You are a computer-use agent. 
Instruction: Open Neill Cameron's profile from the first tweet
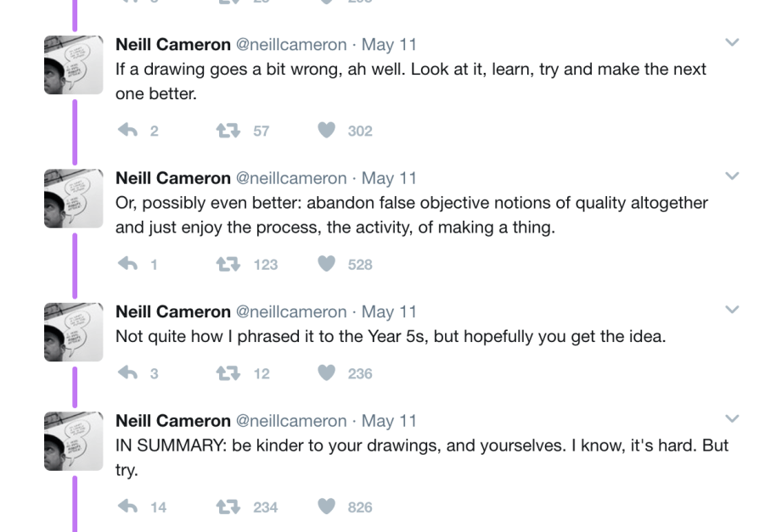point(172,44)
